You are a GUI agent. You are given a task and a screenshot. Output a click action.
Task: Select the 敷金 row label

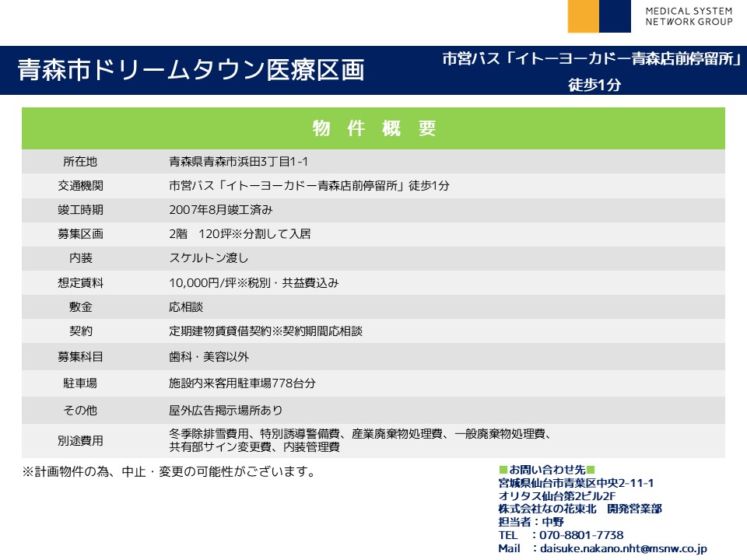[80, 306]
